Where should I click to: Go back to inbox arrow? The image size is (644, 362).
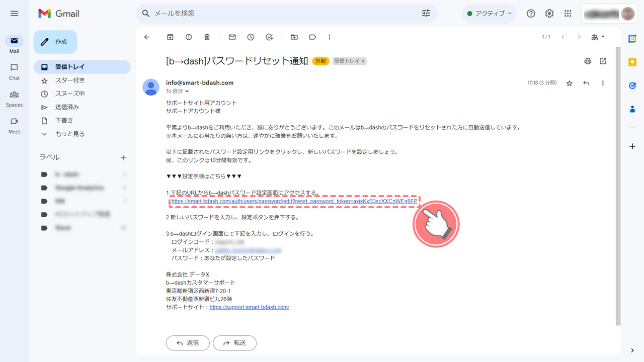[x=147, y=37]
